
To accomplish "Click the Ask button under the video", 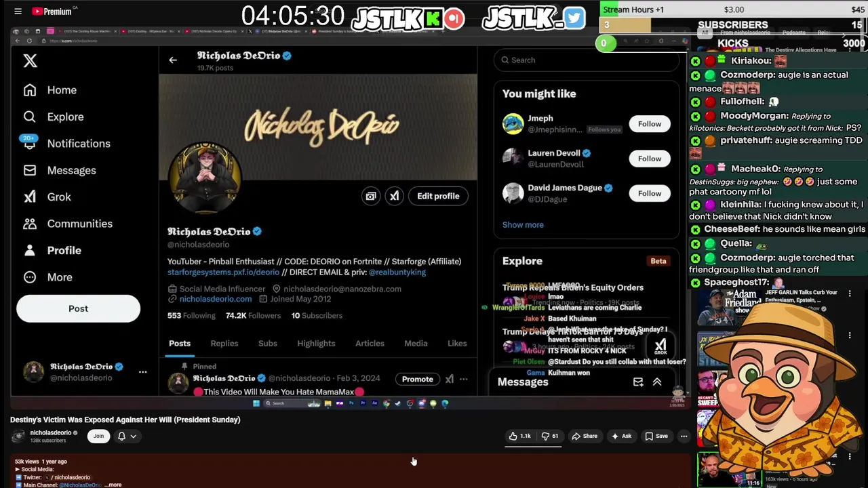I will [x=621, y=436].
